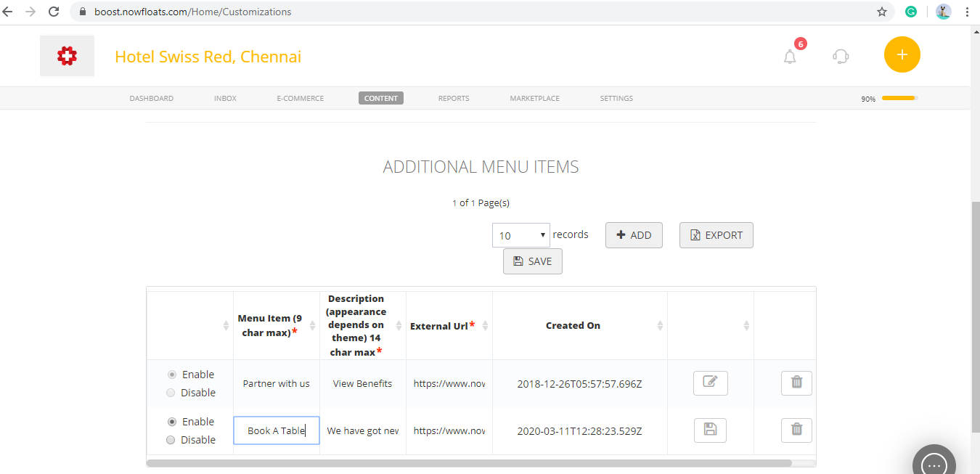Open the headset support icon
The height and width of the screenshot is (474, 980).
click(x=841, y=56)
